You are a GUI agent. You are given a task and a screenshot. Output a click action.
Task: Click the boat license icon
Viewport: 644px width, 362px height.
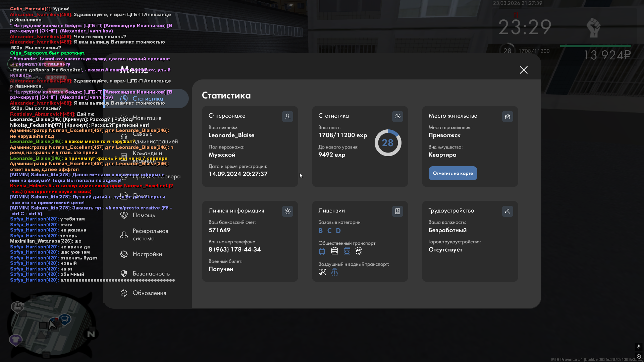click(334, 272)
